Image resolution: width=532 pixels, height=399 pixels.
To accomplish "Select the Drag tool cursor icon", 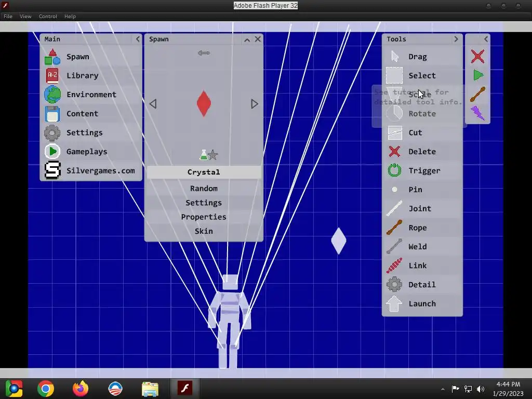I will pos(394,57).
